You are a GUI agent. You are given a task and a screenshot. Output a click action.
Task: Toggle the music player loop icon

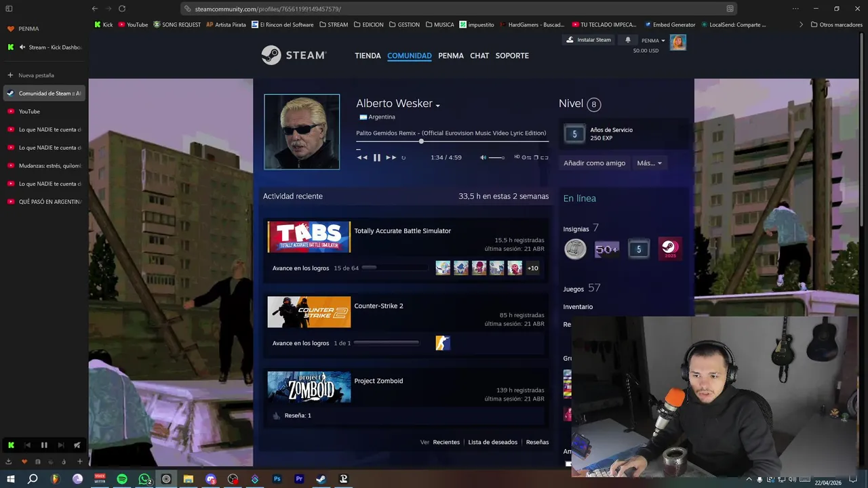403,157
